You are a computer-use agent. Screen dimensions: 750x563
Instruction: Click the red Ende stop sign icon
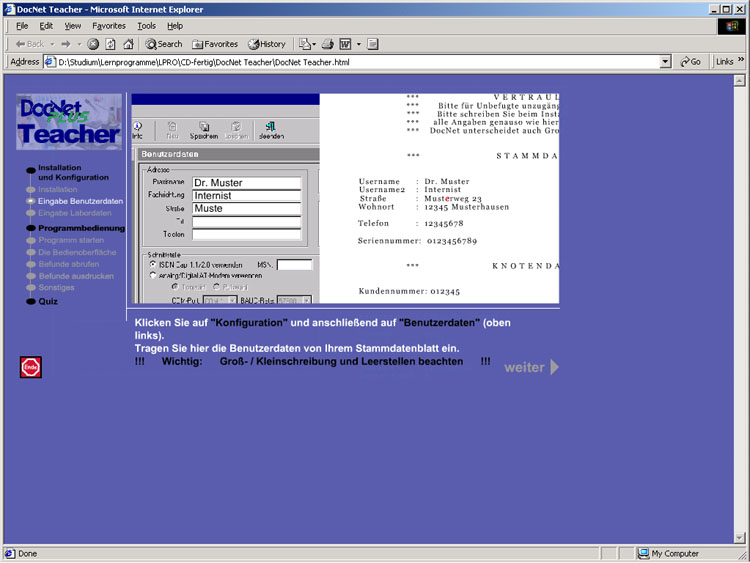click(30, 367)
